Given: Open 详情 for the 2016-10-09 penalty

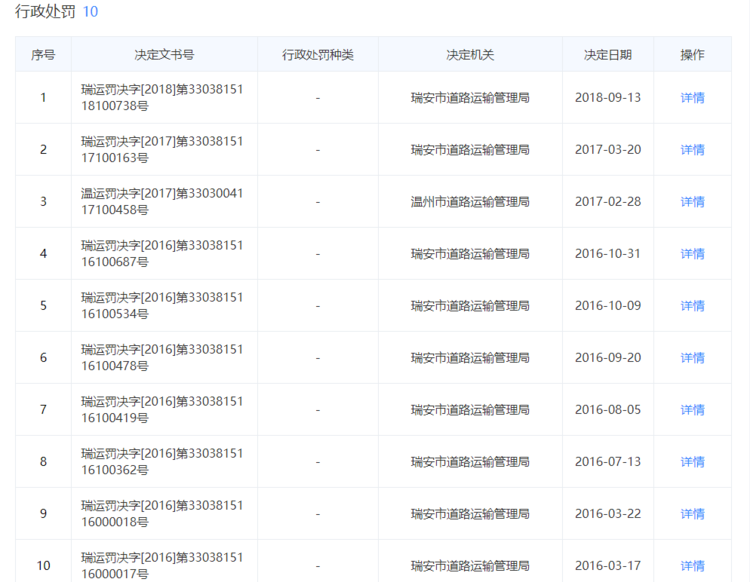Looking at the screenshot, I should coord(692,306).
